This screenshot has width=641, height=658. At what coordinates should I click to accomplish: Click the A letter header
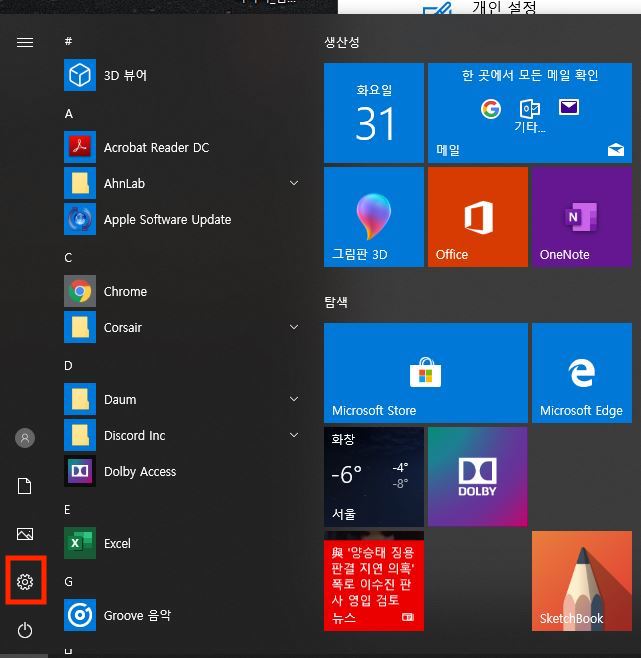[x=69, y=114]
